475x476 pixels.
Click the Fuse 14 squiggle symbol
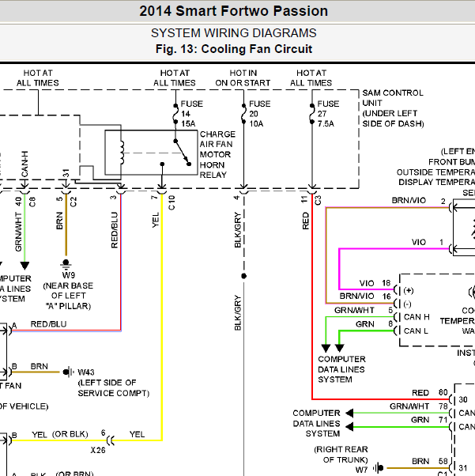[175, 114]
